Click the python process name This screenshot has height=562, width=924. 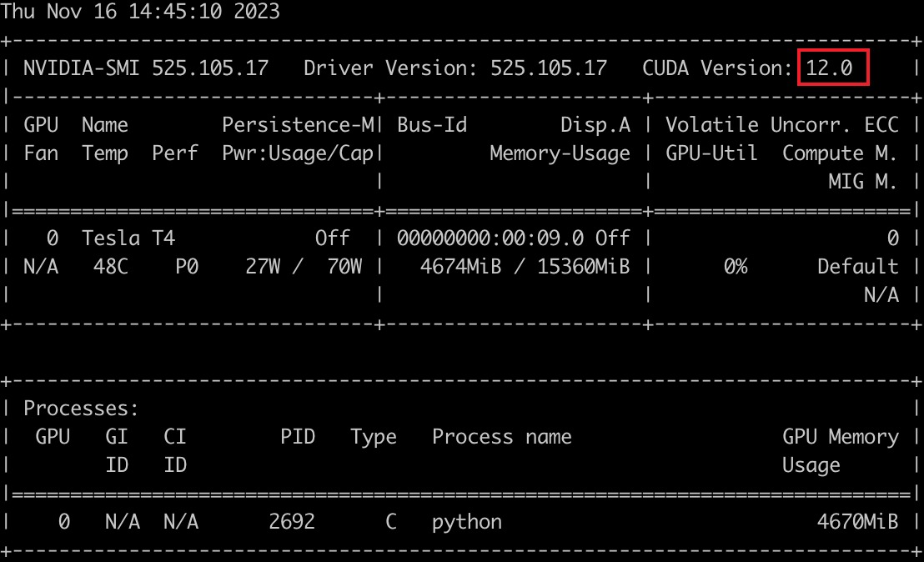[467, 522]
